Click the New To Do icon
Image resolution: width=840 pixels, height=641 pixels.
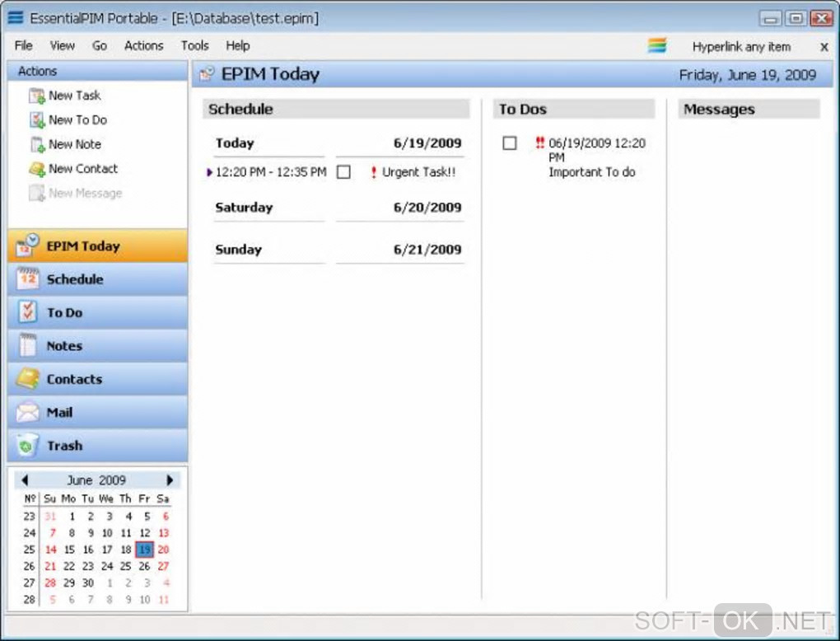pos(37,120)
